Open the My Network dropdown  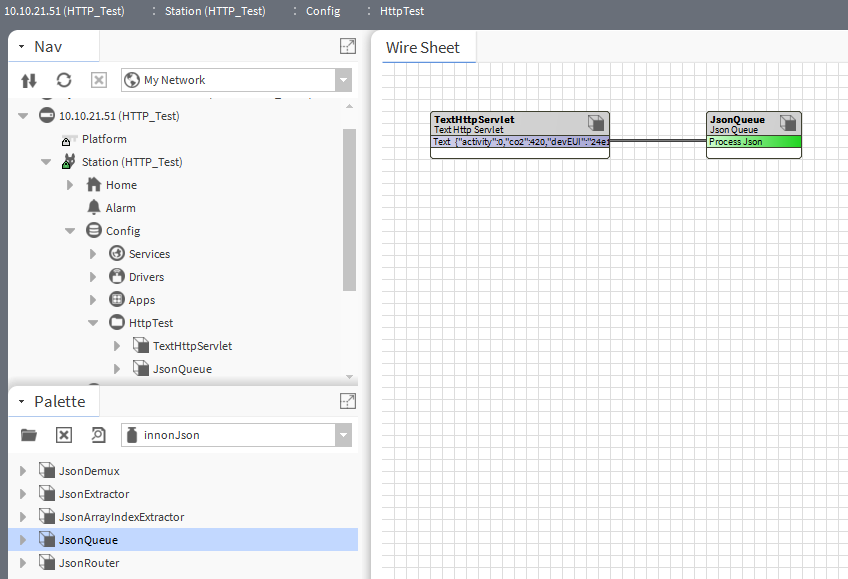(x=343, y=80)
